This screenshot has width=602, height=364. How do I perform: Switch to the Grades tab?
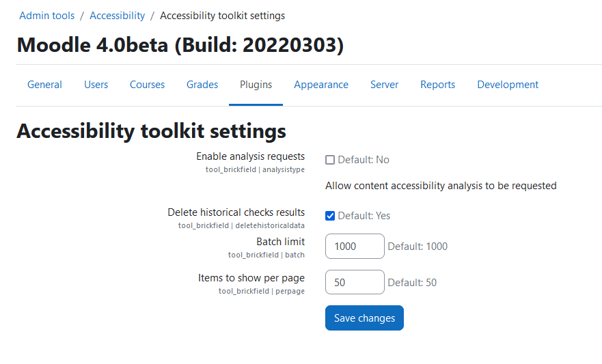[202, 85]
